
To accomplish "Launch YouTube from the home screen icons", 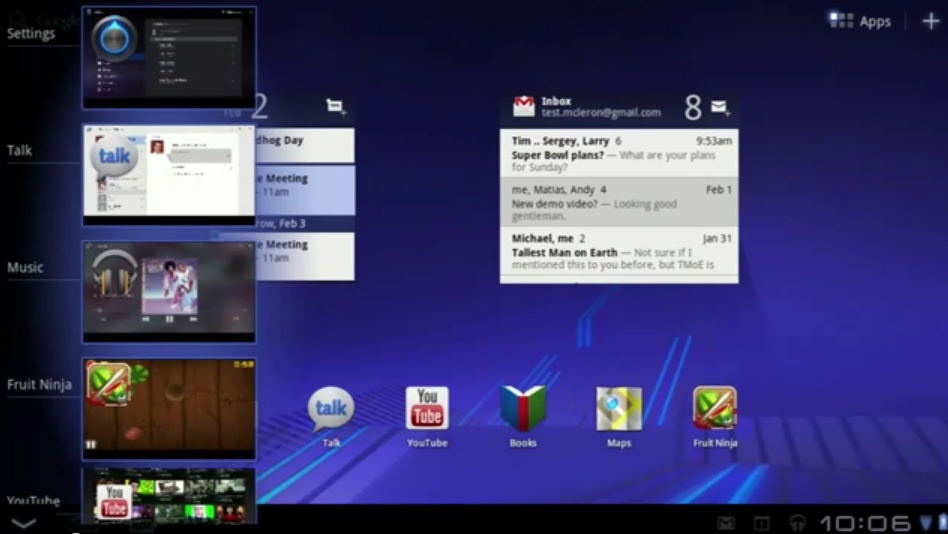I will (x=427, y=410).
